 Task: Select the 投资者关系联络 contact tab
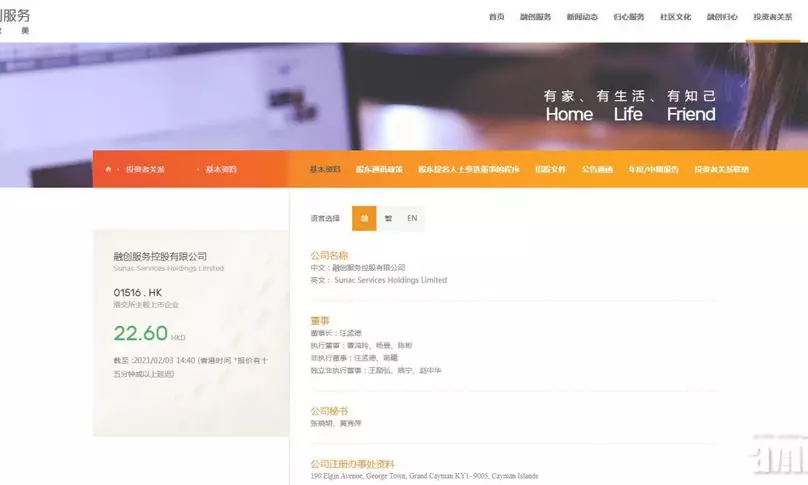(721, 169)
